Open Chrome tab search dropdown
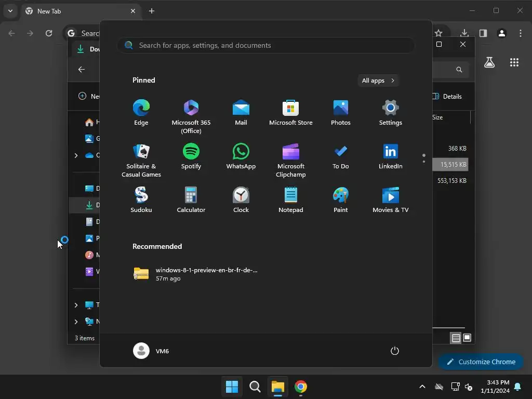Image resolution: width=532 pixels, height=399 pixels. 10,11
